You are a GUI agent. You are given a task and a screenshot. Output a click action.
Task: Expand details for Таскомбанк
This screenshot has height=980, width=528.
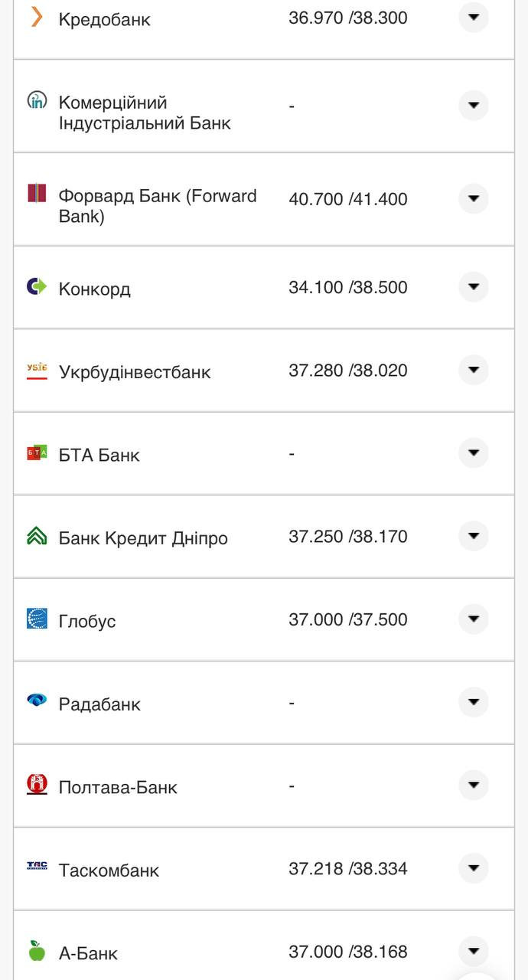pyautogui.click(x=473, y=868)
